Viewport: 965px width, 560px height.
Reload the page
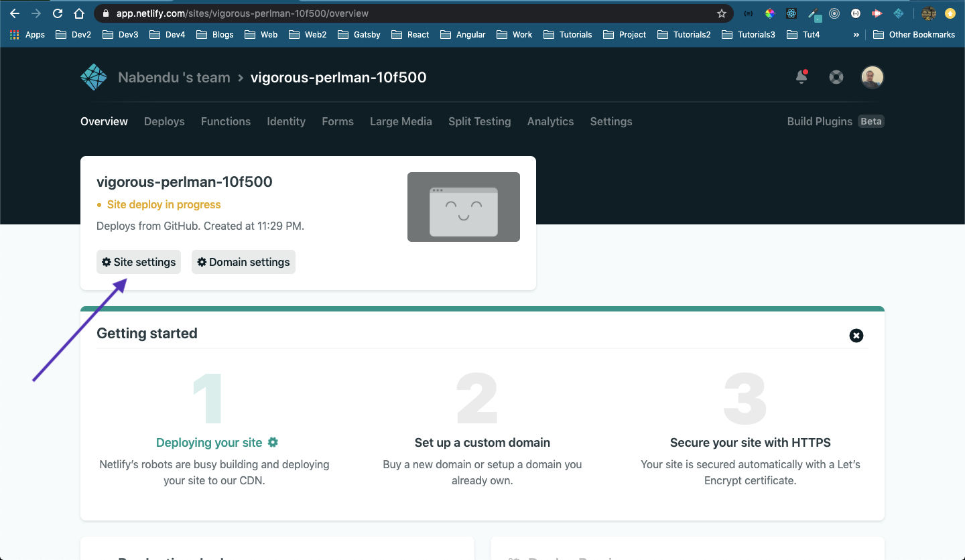[x=58, y=13]
